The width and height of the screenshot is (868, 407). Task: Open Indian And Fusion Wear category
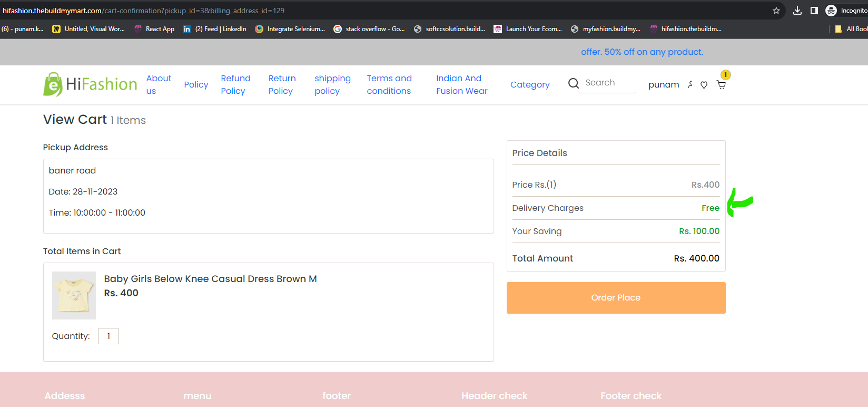click(462, 84)
